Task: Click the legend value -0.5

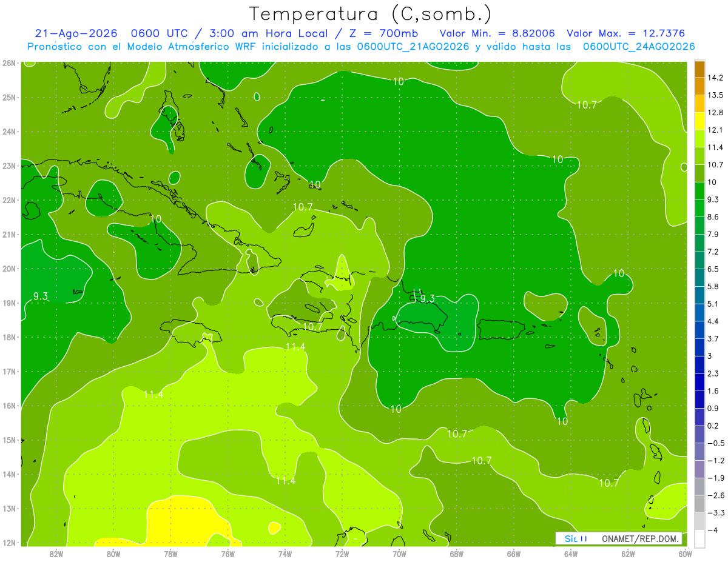Action: coord(716,443)
